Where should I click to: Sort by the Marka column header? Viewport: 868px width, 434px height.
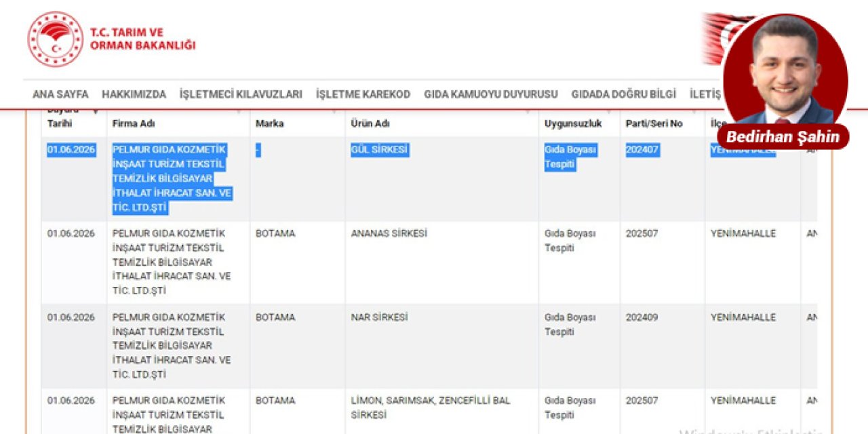pos(270,123)
